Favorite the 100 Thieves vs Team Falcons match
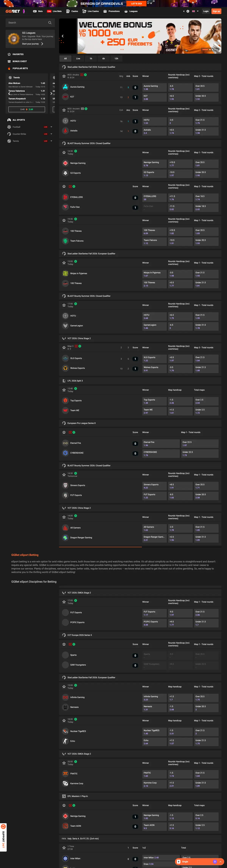This screenshot has width=227, height=868. point(64,220)
